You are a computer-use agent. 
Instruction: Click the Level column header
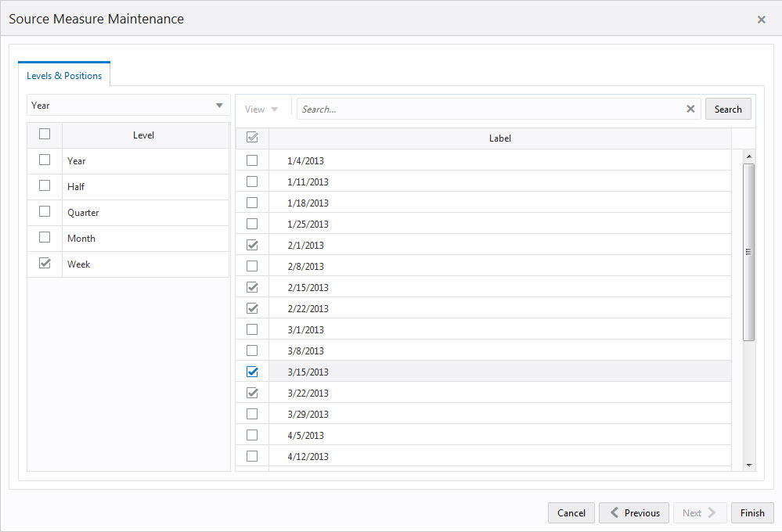(143, 135)
